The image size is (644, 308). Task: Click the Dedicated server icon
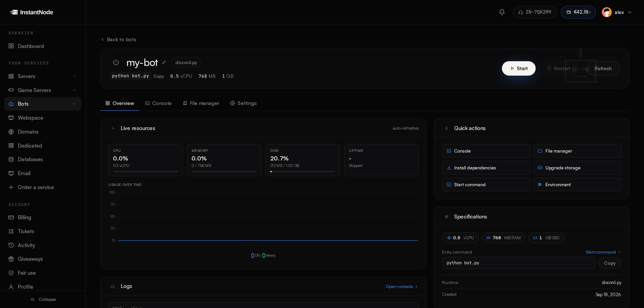(11, 146)
